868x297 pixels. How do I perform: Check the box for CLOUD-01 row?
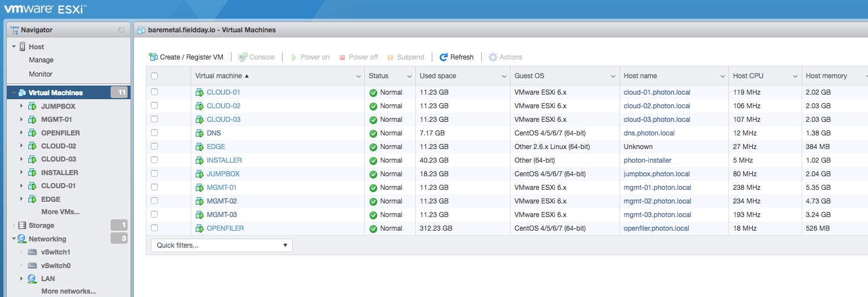coord(154,92)
